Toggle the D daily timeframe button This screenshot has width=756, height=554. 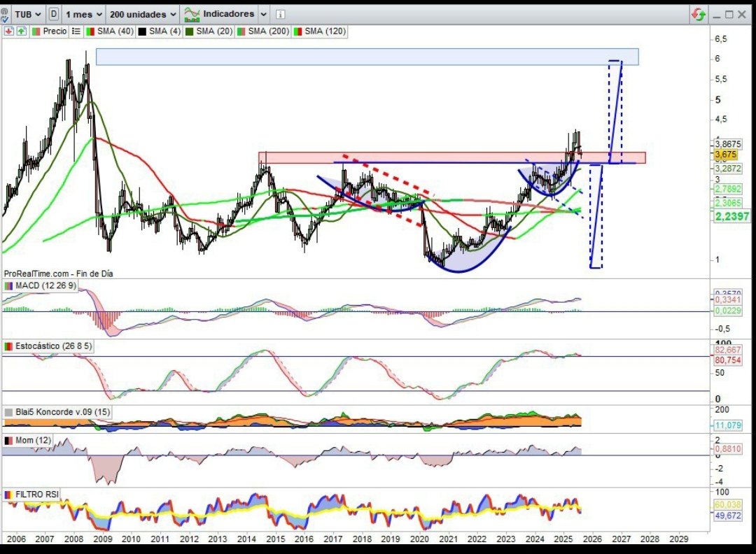(x=53, y=15)
